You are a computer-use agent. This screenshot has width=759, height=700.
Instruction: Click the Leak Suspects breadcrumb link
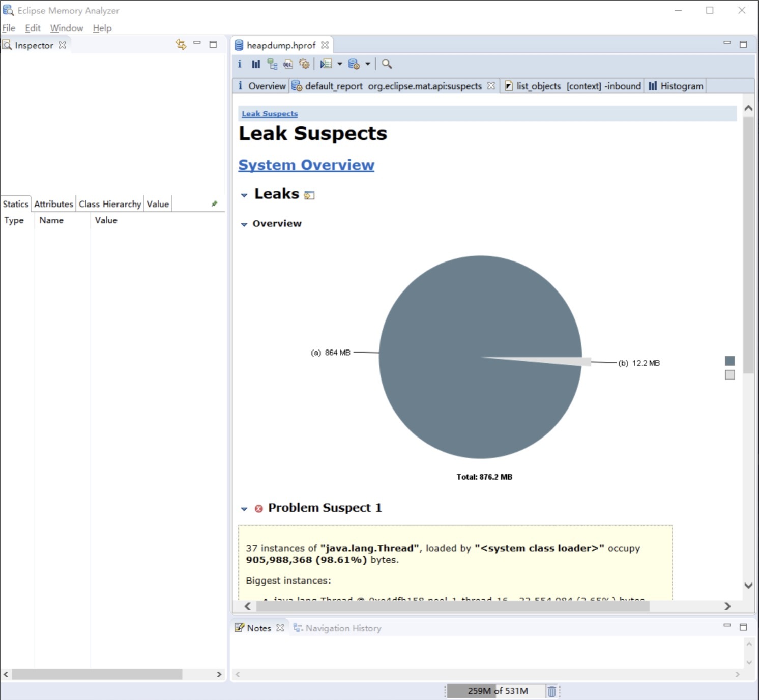[x=270, y=114]
